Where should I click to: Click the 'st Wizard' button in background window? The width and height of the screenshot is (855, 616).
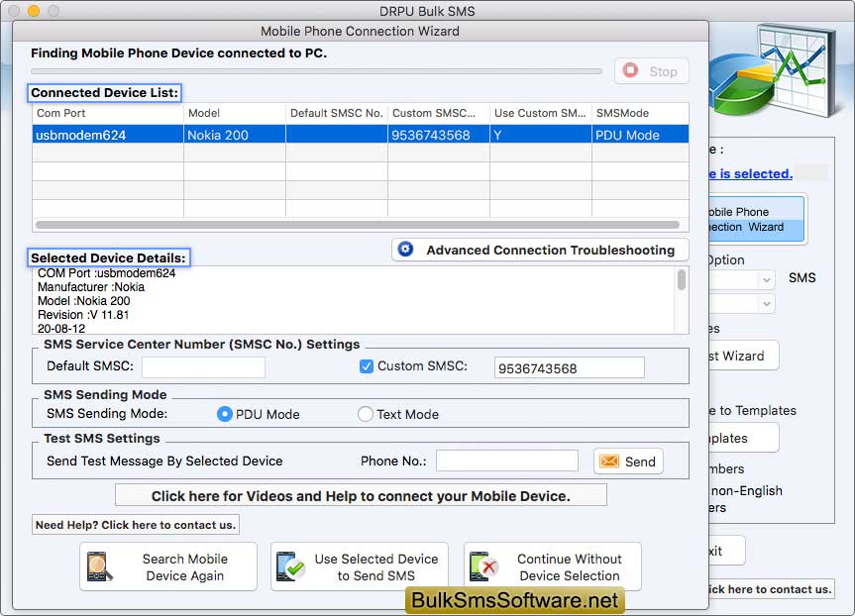coord(743,356)
